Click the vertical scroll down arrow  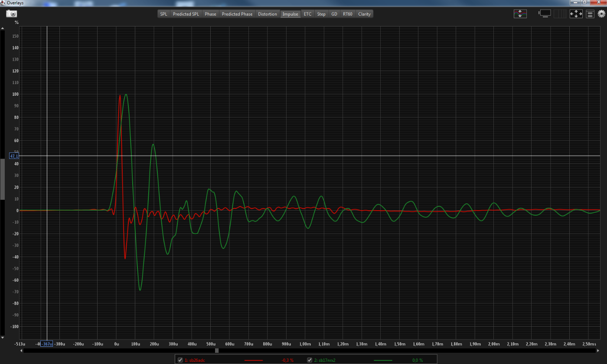2,337
